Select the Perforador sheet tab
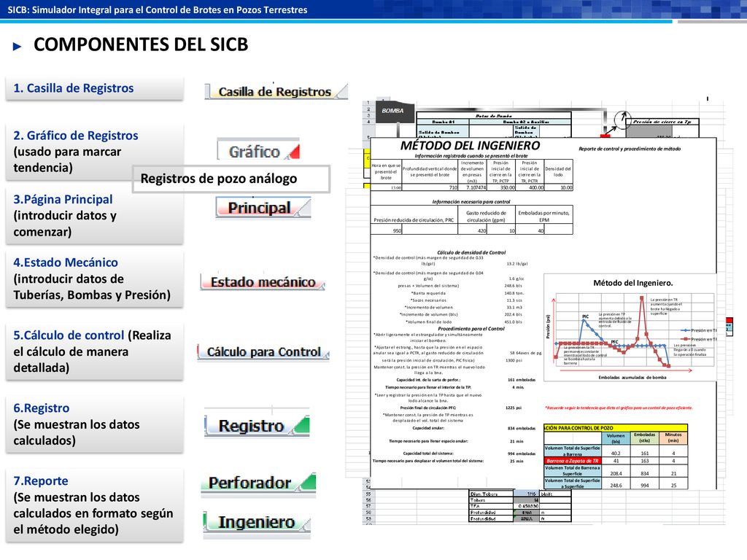747x560 pixels. [x=258, y=483]
